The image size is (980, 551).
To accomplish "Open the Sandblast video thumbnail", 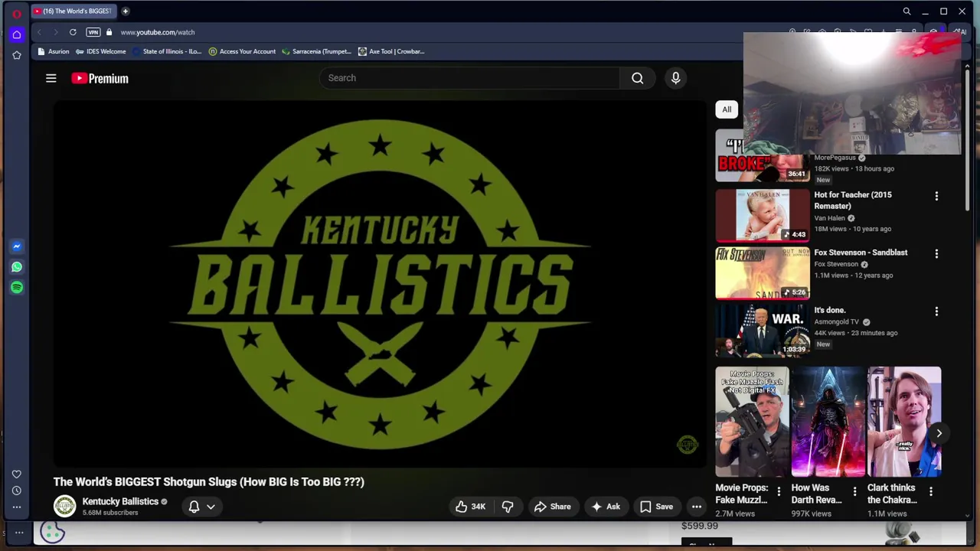I will pyautogui.click(x=763, y=273).
